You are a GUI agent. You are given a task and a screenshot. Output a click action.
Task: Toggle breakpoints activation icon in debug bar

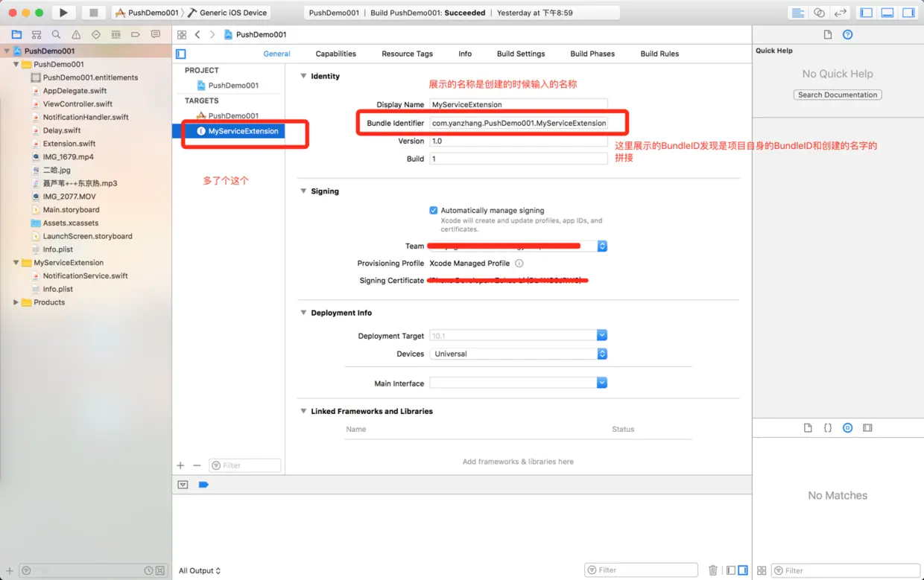203,485
